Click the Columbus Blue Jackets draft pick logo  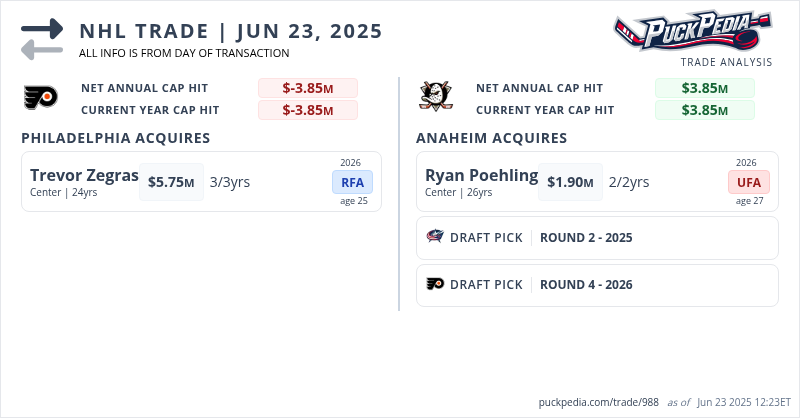[435, 237]
